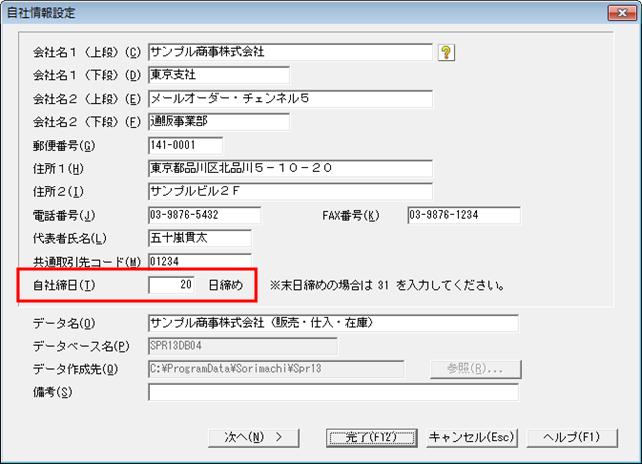
Task: Click the データベース名(P) label
Action: click(x=81, y=346)
